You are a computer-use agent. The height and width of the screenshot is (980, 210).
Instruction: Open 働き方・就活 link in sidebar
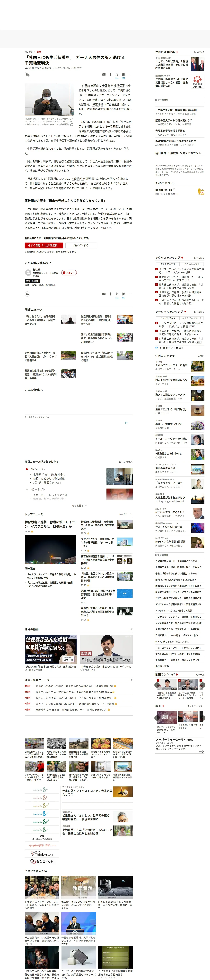coord(162,666)
